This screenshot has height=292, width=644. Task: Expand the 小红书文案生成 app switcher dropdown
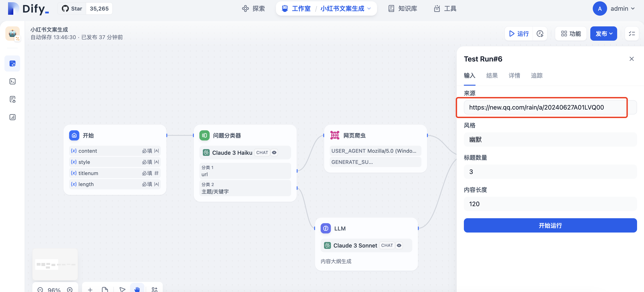pos(369,9)
